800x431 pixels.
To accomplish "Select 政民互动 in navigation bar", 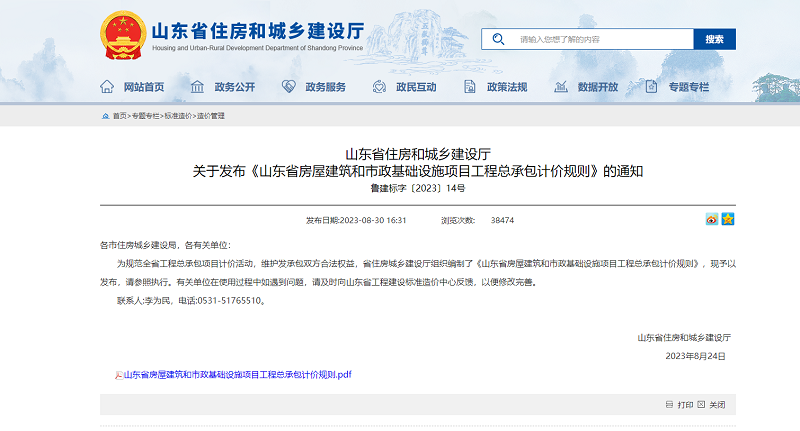I will click(405, 87).
